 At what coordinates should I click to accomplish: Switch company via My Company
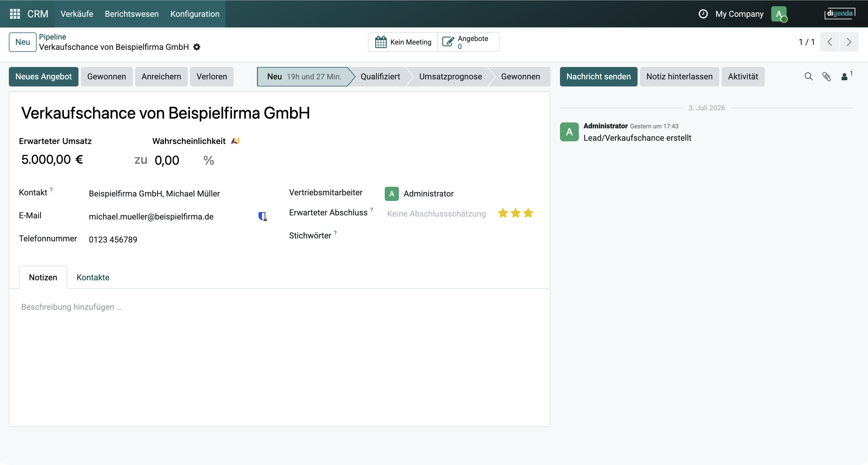point(739,14)
